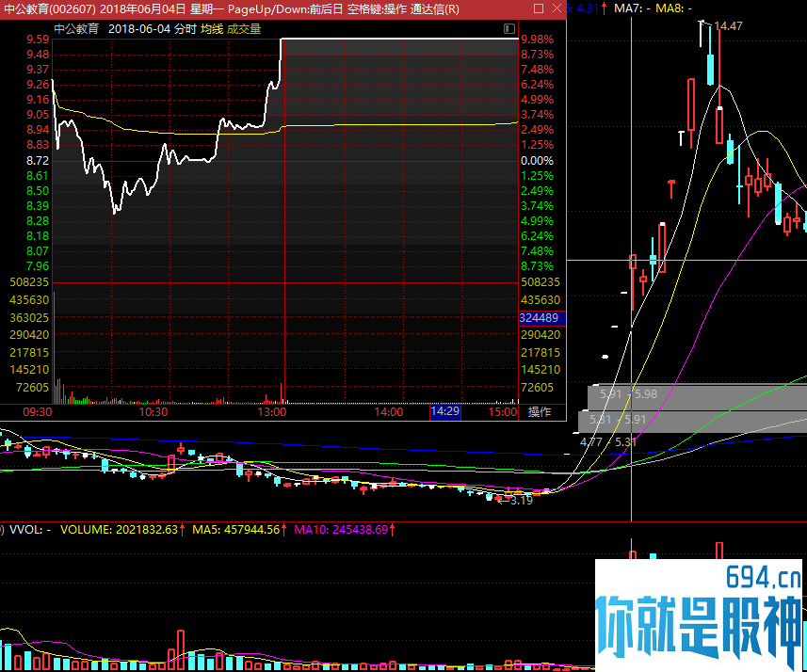The image size is (807, 672).
Task: Click the 9.59 price axis label
Action: point(38,40)
